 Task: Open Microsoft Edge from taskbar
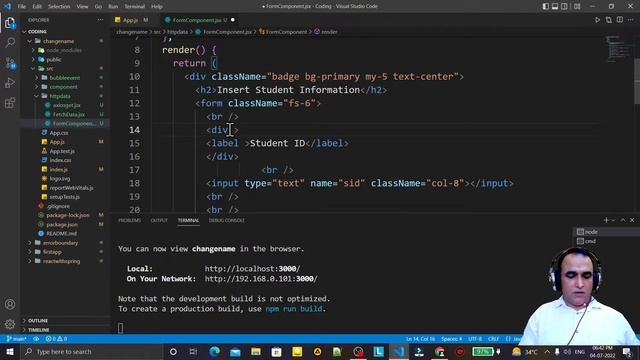(215, 351)
